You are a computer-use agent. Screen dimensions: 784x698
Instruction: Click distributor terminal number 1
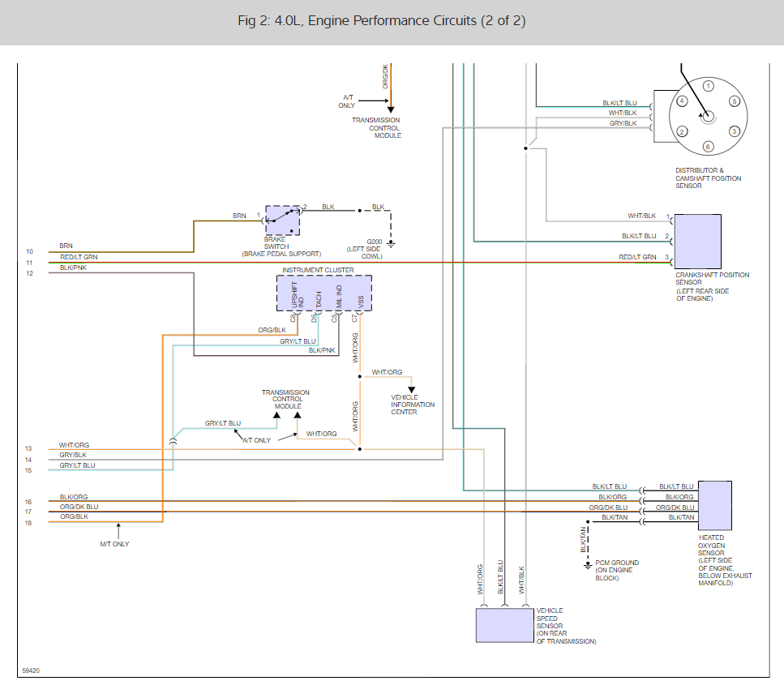[x=708, y=86]
